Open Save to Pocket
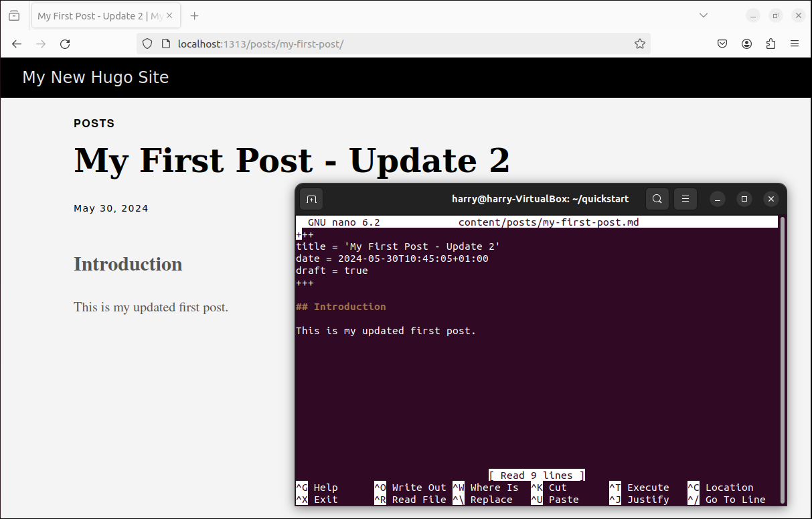Viewport: 812px width, 519px height. 722,44
